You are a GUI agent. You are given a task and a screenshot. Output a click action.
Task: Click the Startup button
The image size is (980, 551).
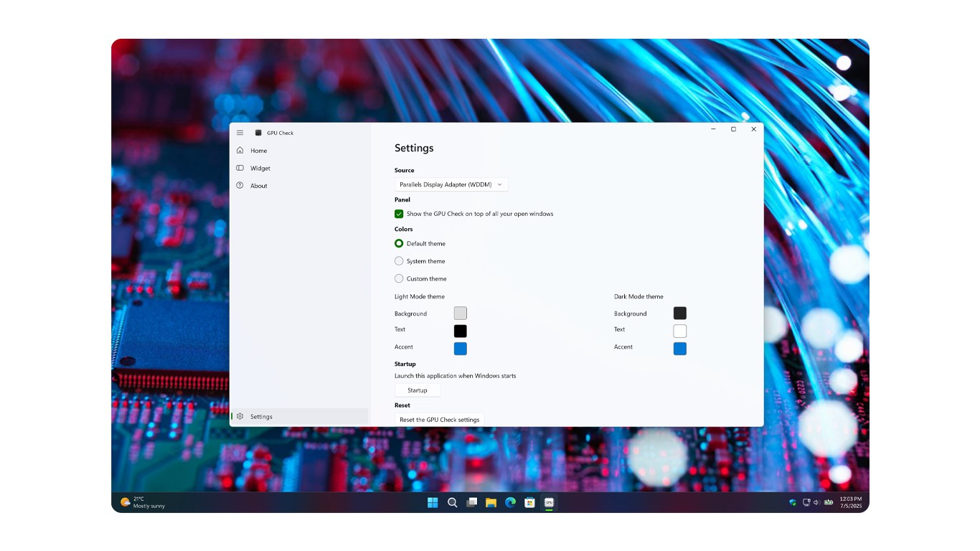(x=417, y=390)
